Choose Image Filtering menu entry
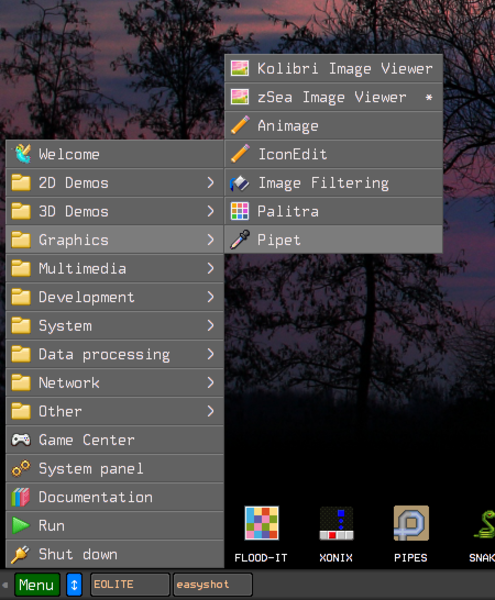 point(334,183)
